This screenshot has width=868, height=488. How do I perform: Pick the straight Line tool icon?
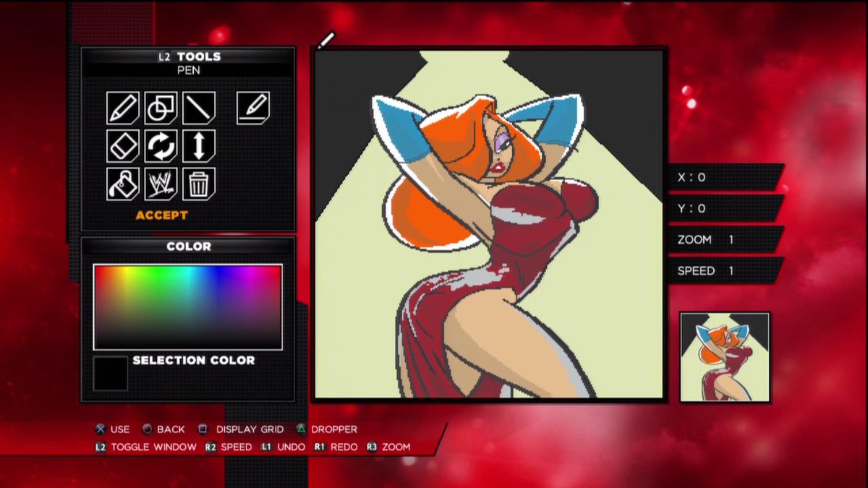pos(198,108)
